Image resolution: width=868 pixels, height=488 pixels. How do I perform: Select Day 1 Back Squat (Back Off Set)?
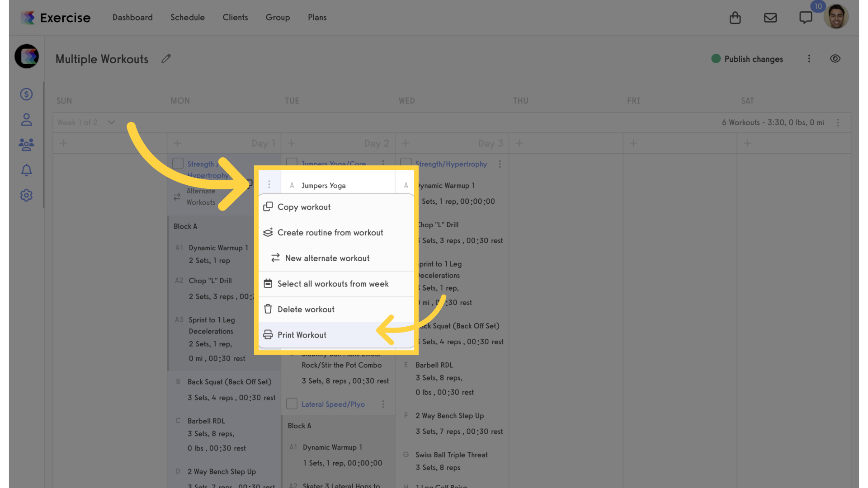tap(230, 382)
